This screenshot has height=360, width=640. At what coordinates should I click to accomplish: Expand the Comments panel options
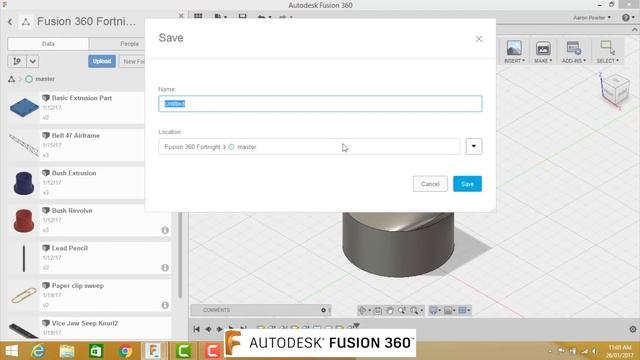point(323,310)
